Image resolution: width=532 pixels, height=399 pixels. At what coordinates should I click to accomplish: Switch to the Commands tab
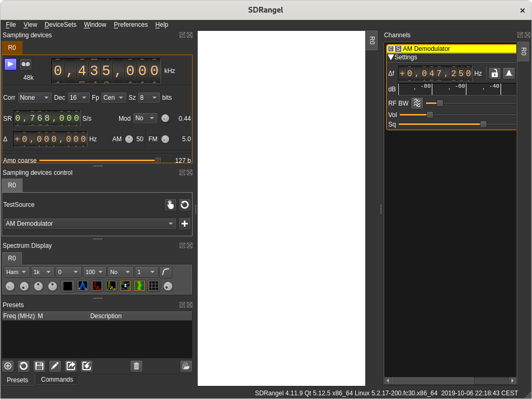(57, 380)
